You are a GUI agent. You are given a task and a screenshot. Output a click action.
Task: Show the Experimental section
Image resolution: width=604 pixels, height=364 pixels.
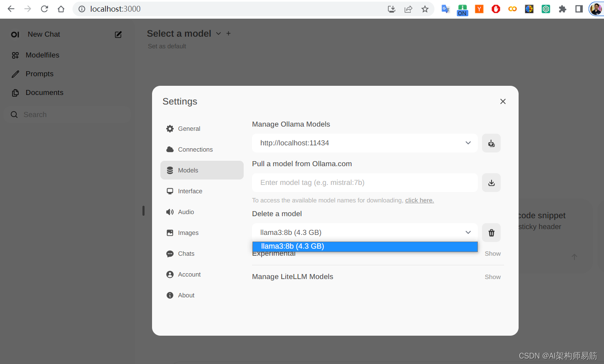493,254
